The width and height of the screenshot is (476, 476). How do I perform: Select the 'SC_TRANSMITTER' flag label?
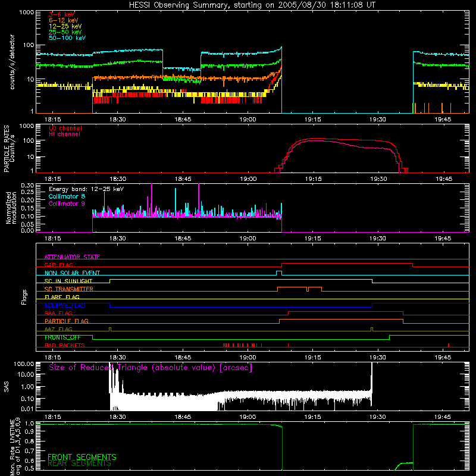[x=69, y=289]
